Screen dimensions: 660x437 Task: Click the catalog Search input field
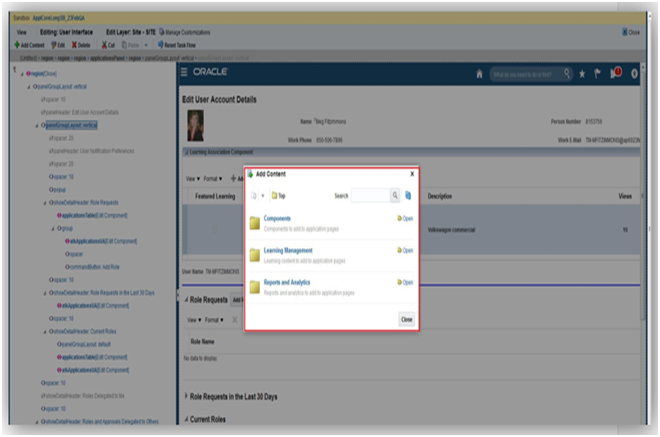[x=370, y=195]
